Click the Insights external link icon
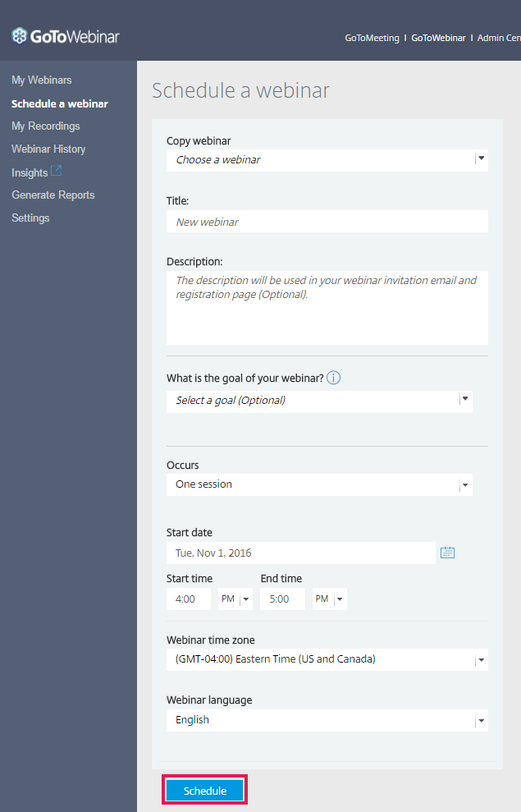The height and width of the screenshot is (812, 521). (57, 171)
